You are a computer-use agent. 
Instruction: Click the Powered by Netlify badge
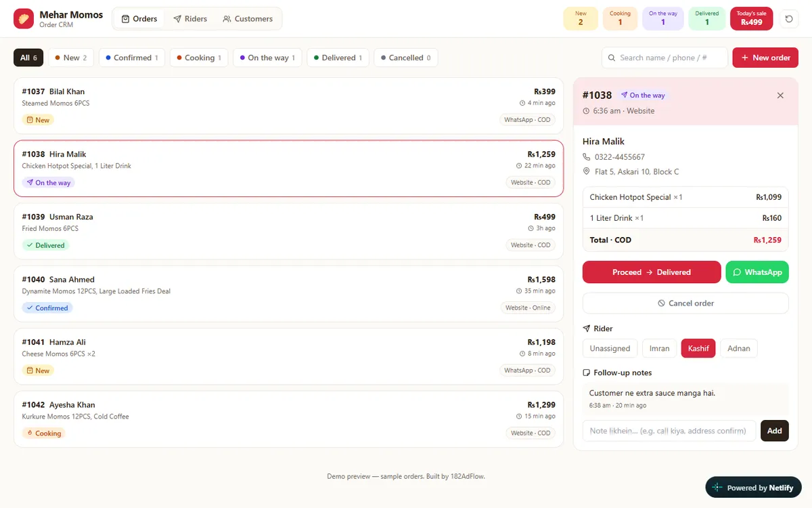[753, 488]
